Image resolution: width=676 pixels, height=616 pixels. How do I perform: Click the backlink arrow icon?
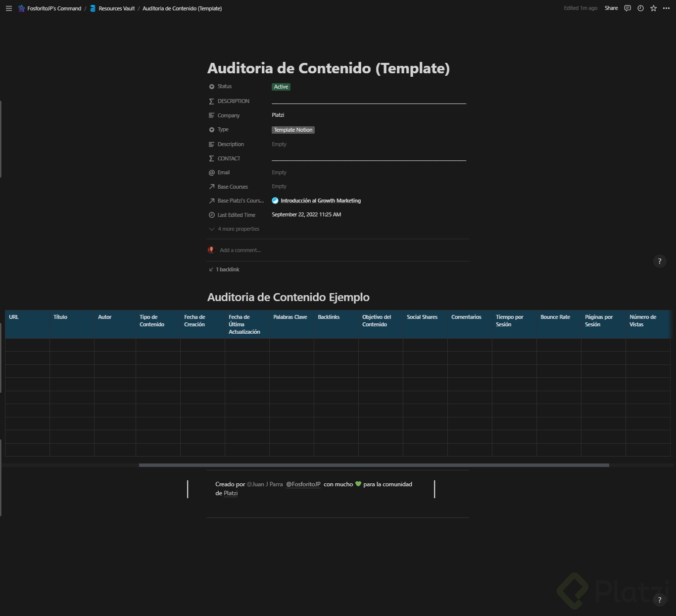click(x=211, y=269)
